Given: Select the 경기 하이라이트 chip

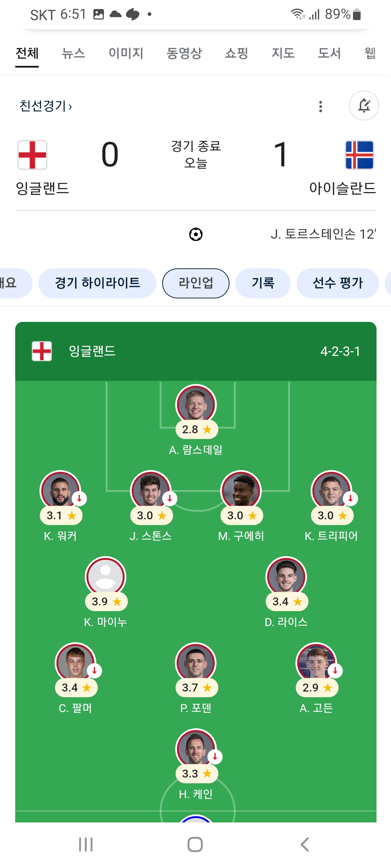Looking at the screenshot, I should click(97, 283).
